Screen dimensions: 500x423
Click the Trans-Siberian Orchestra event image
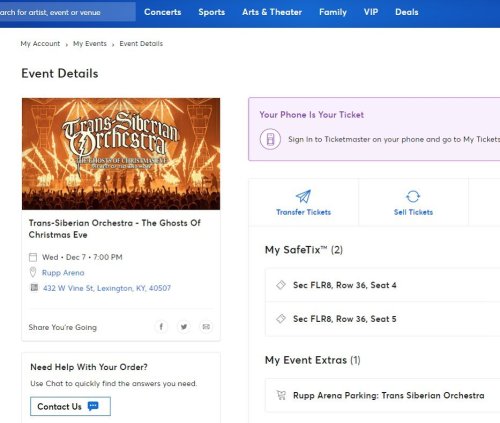pyautogui.click(x=121, y=154)
